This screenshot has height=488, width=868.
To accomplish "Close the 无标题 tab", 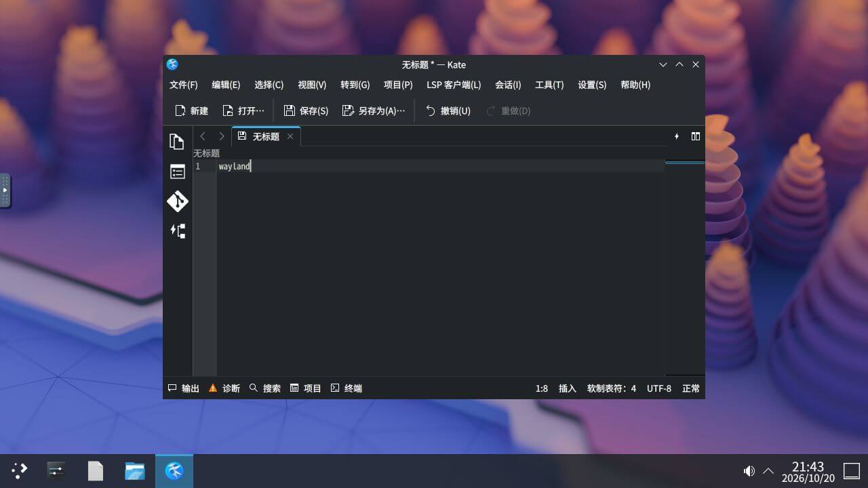I will (290, 136).
